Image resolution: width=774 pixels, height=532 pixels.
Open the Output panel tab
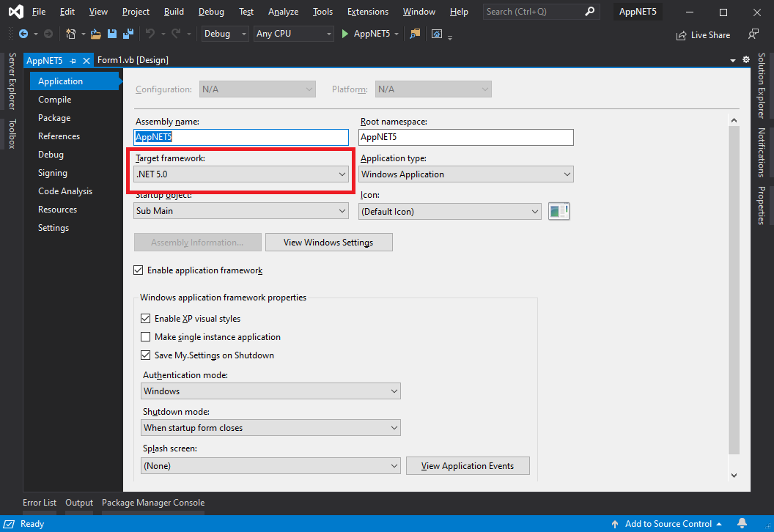click(79, 503)
